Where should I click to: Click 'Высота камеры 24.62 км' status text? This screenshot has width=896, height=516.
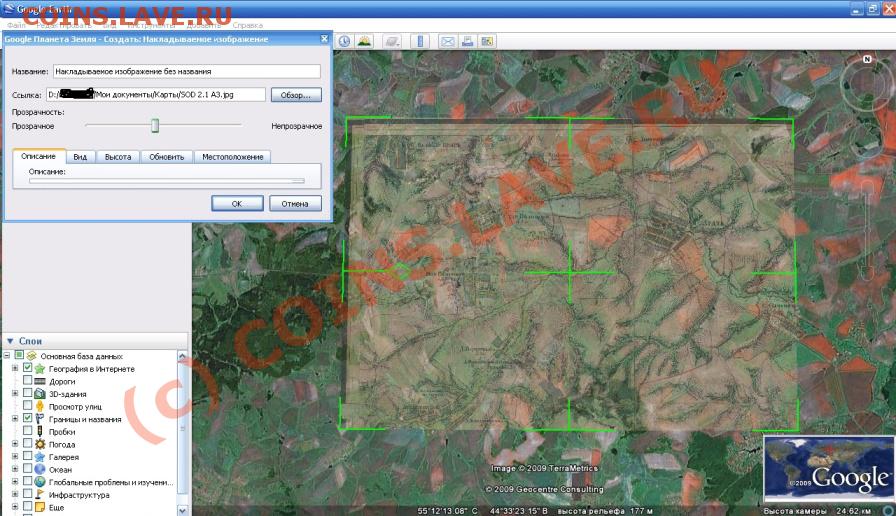(x=817, y=511)
